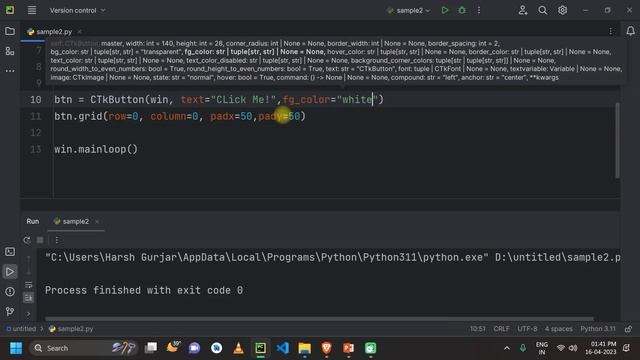Click the btn.grid code line
Screen dimensions: 640x360
click(180, 116)
